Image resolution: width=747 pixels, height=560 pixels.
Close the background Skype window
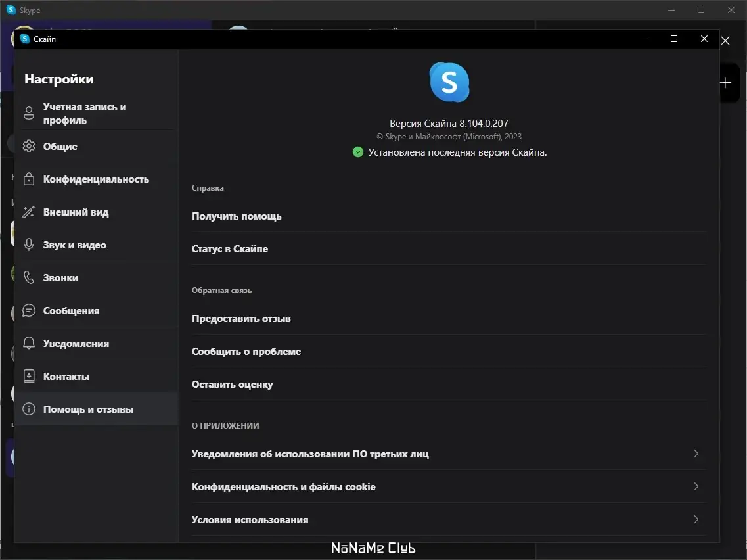coord(731,10)
